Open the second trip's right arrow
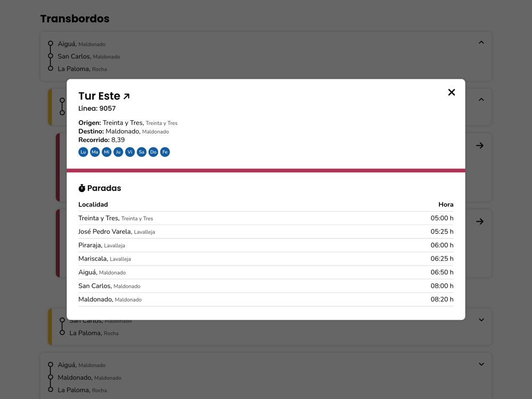 click(480, 221)
